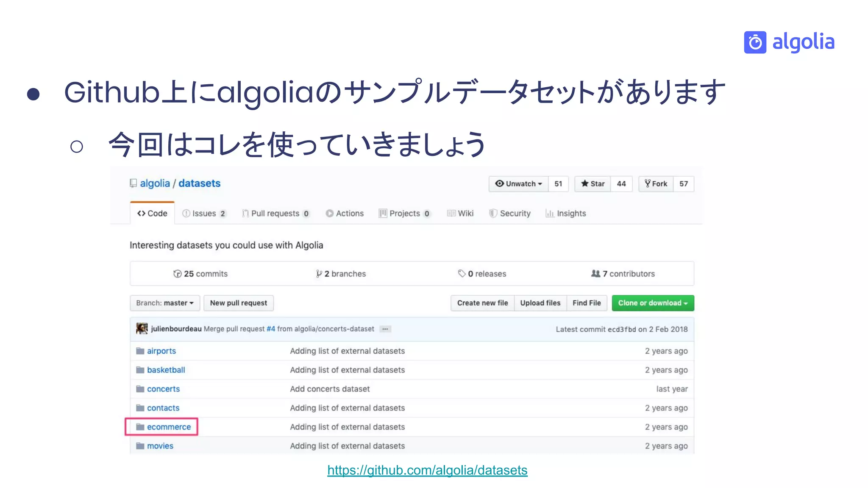Open the Pull requests tab
This screenshot has height=488, width=868.
click(275, 213)
